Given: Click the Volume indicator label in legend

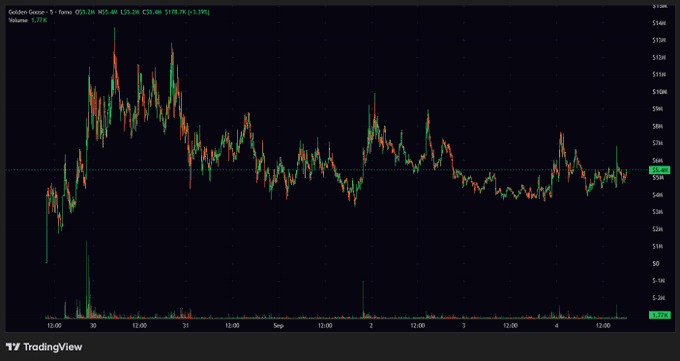Looking at the screenshot, I should click(x=18, y=20).
